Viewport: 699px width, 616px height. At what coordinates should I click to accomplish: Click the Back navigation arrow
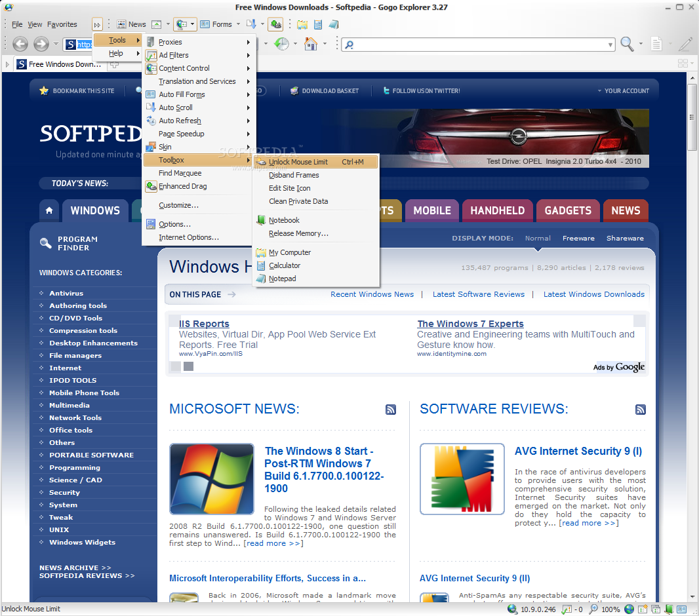[x=20, y=44]
